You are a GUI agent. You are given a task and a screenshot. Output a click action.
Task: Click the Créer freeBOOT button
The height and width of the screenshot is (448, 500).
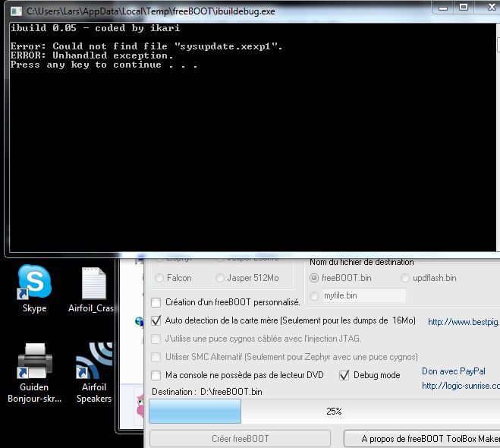240,438
